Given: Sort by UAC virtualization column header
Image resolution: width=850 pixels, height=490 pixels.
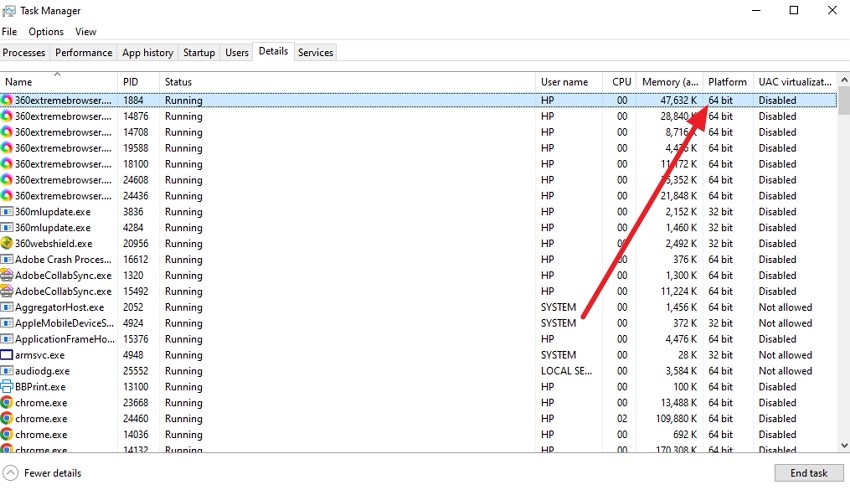Looking at the screenshot, I should [795, 82].
